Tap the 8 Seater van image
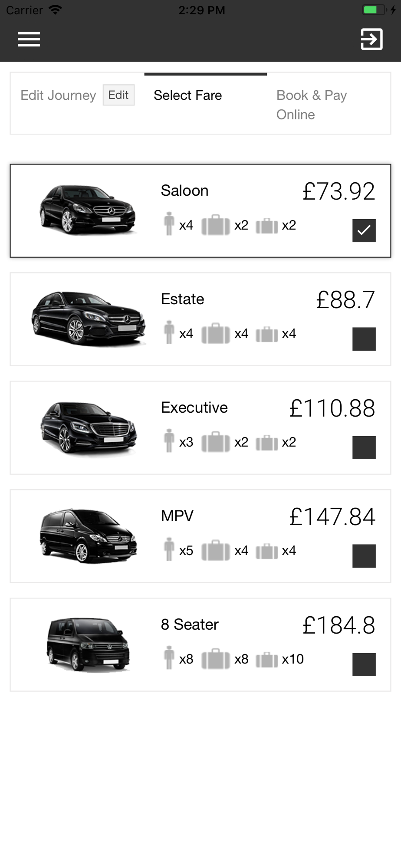Screen dimensions: 401x868 88,644
